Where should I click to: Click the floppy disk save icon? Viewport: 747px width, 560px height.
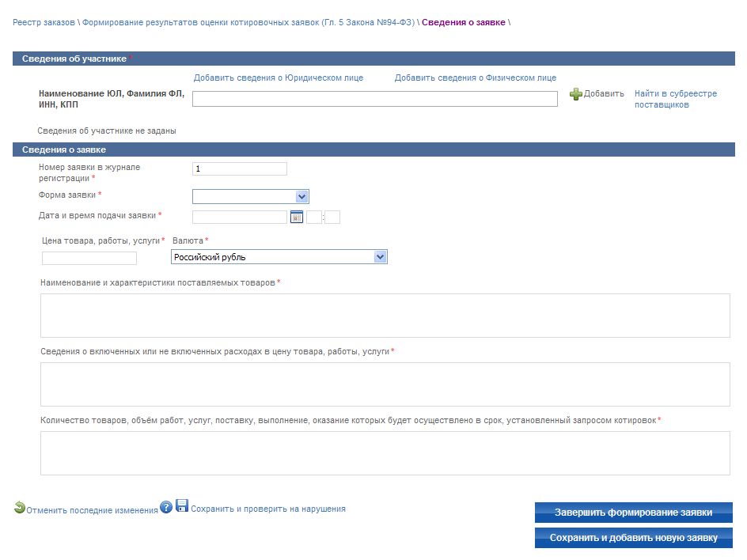coord(182,505)
